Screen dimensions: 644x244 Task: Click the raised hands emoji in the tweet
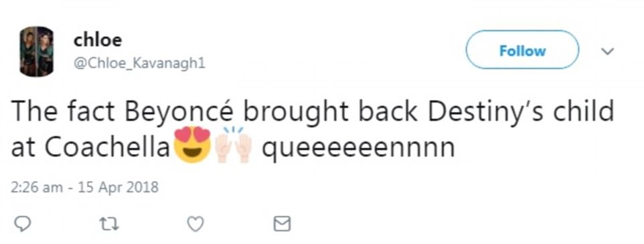[234, 145]
